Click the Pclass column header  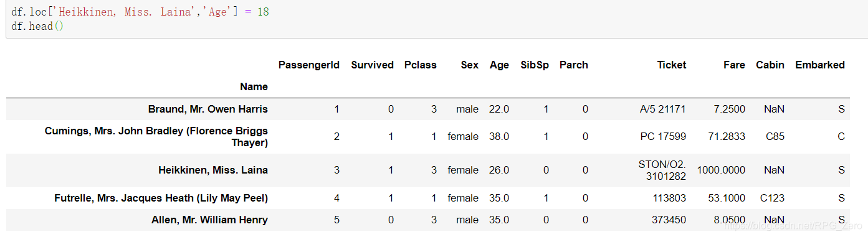coord(420,65)
